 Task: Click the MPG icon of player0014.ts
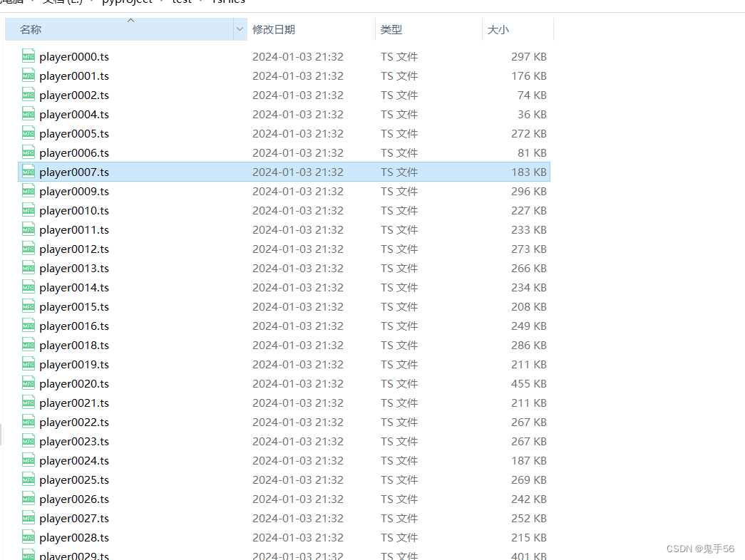pos(29,287)
